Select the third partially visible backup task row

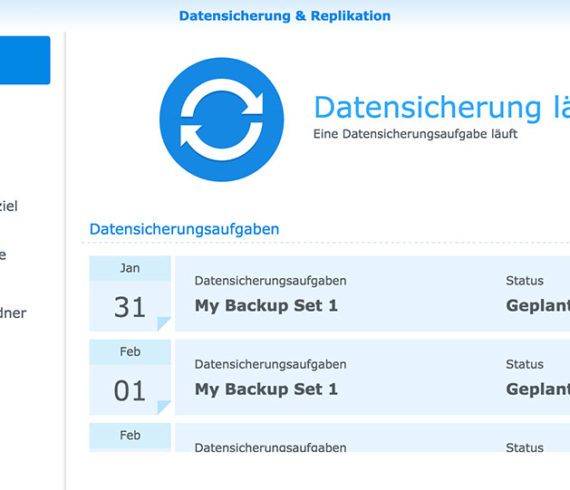[x=372, y=438]
